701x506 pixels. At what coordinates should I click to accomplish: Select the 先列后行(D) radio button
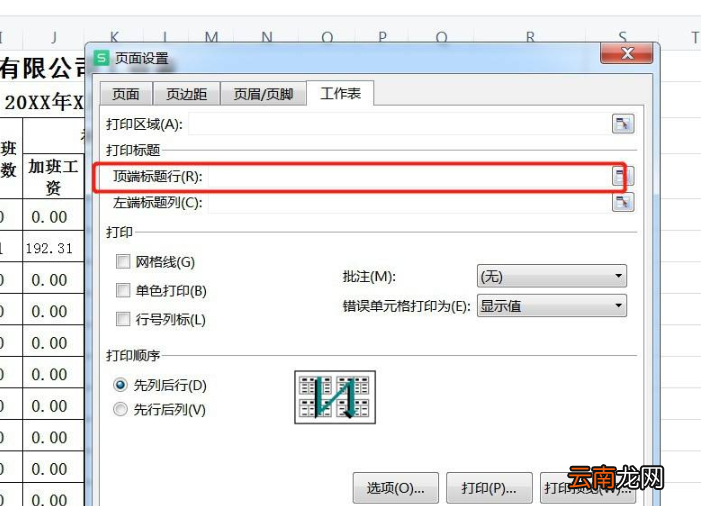click(x=120, y=385)
